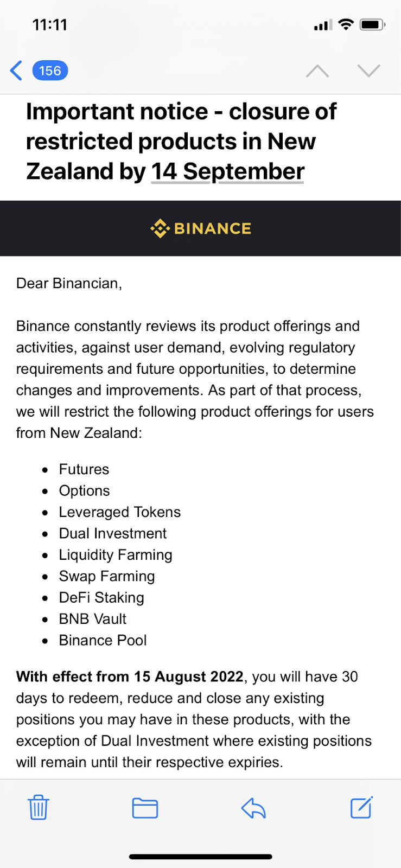Show previous message with up arrow

point(317,71)
